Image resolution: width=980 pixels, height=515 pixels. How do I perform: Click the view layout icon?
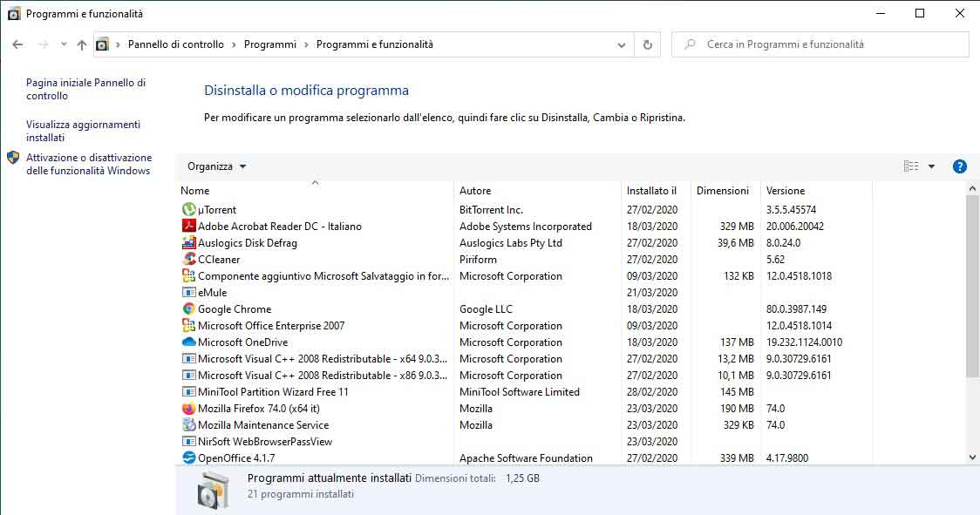pyautogui.click(x=911, y=166)
